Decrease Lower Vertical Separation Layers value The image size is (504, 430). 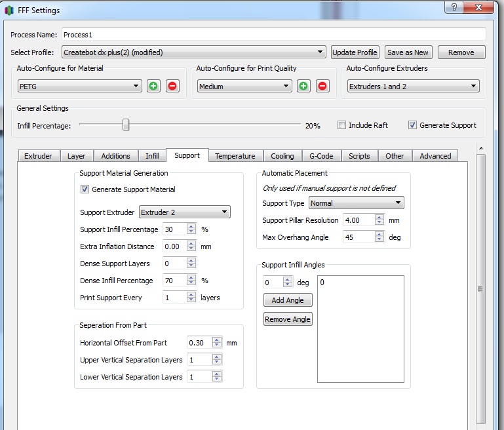217,380
